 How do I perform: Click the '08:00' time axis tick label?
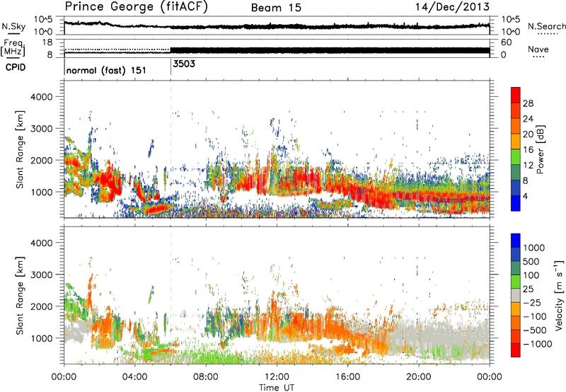coord(206,377)
